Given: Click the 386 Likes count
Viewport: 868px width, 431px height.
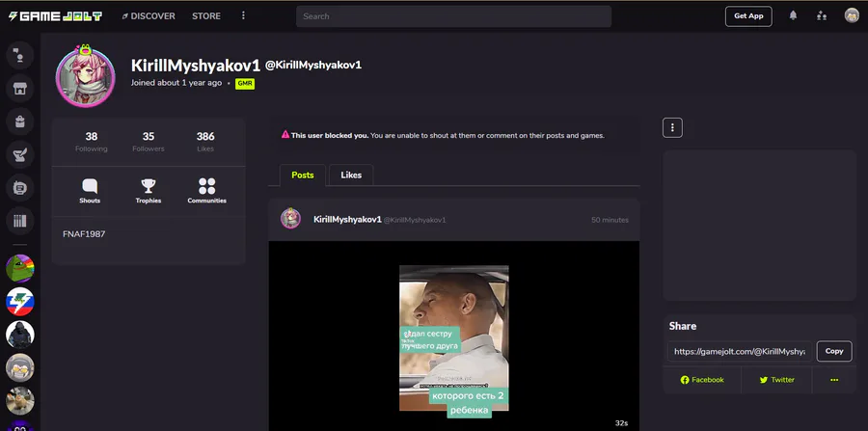Looking at the screenshot, I should (205, 142).
